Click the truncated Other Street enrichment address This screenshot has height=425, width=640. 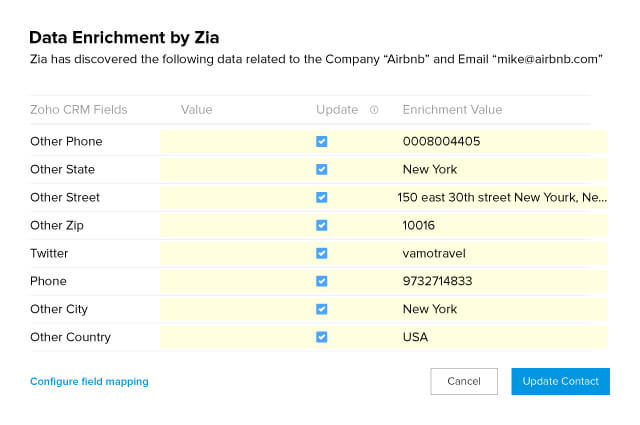pos(501,198)
